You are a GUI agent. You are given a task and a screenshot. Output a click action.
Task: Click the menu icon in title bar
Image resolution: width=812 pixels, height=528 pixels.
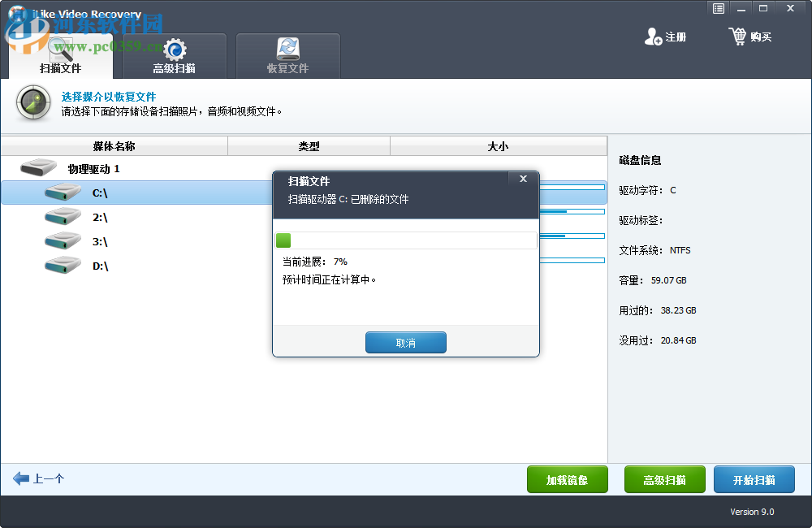pos(718,8)
